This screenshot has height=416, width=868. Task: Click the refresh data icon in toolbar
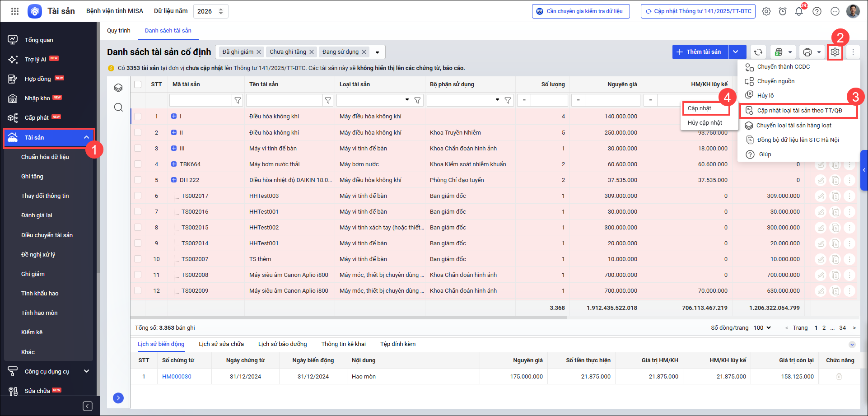tap(758, 52)
